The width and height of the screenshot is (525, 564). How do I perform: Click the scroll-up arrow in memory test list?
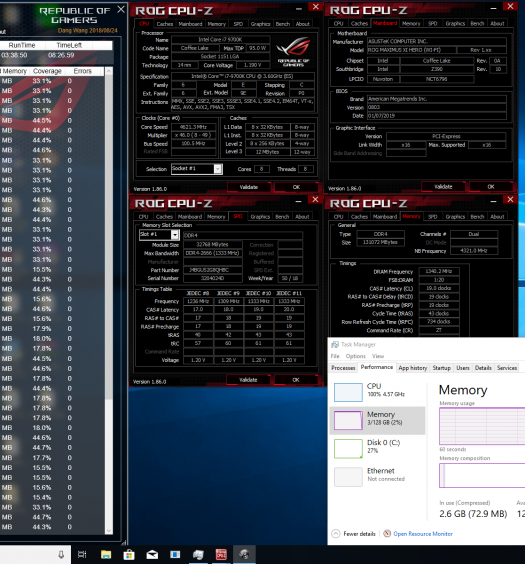pyautogui.click(x=109, y=71)
